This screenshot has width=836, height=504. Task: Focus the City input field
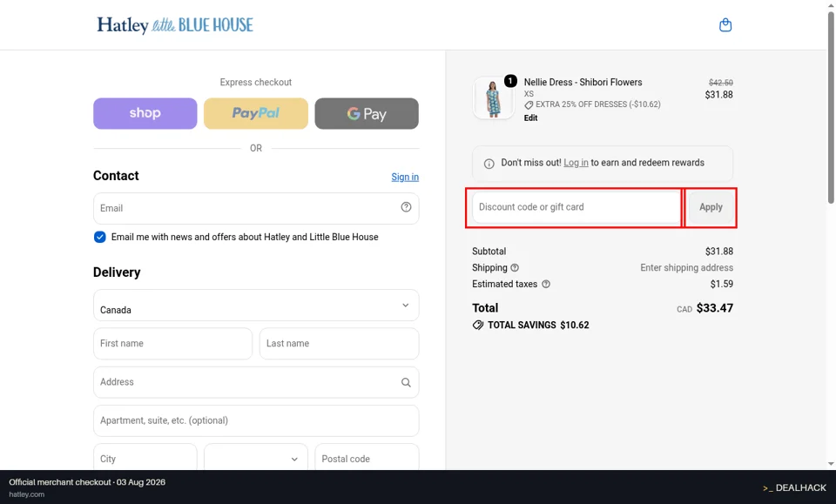(x=145, y=459)
